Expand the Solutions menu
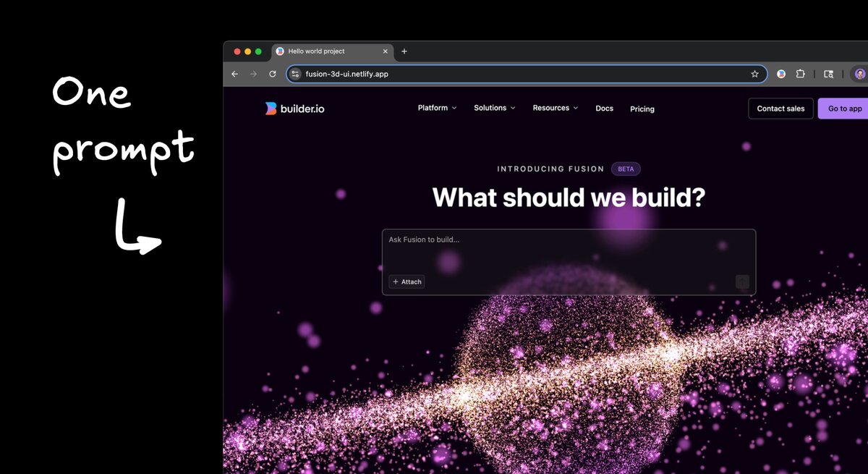This screenshot has height=474, width=868. (x=495, y=108)
